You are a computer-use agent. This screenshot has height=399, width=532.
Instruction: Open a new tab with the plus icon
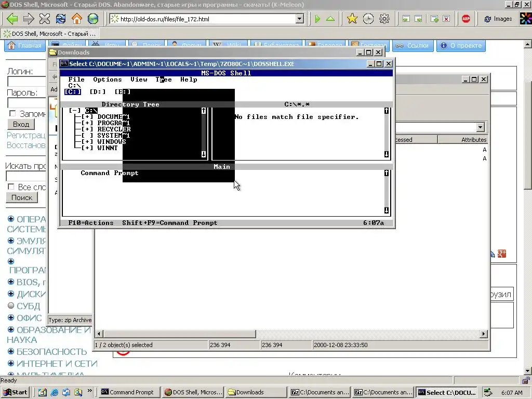tap(434, 19)
